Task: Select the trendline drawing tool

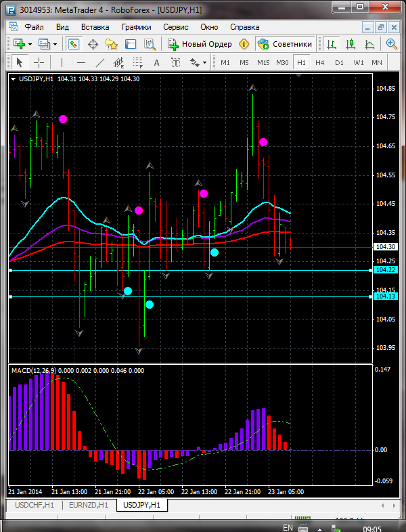Action: coord(100,62)
